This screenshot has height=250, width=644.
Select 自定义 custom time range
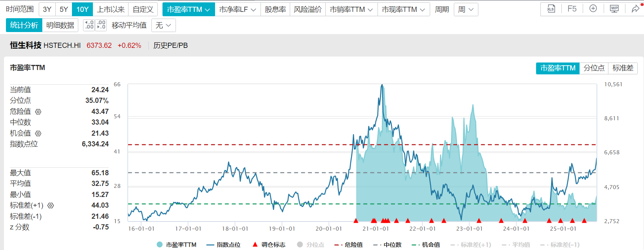coord(143,9)
